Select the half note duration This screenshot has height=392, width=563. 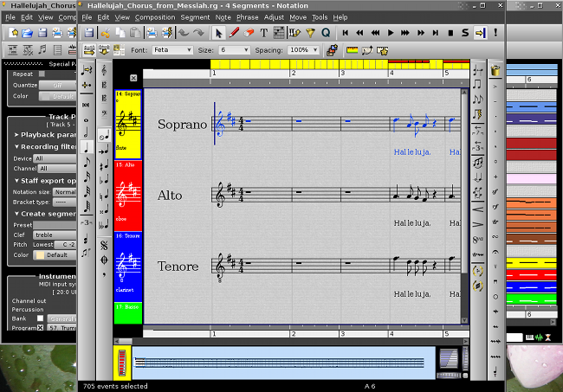[86, 132]
